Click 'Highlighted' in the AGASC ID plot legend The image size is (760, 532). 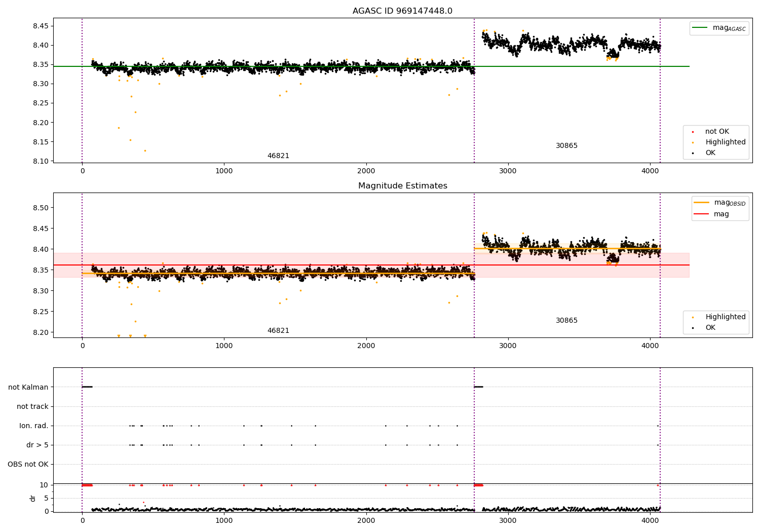726,142
